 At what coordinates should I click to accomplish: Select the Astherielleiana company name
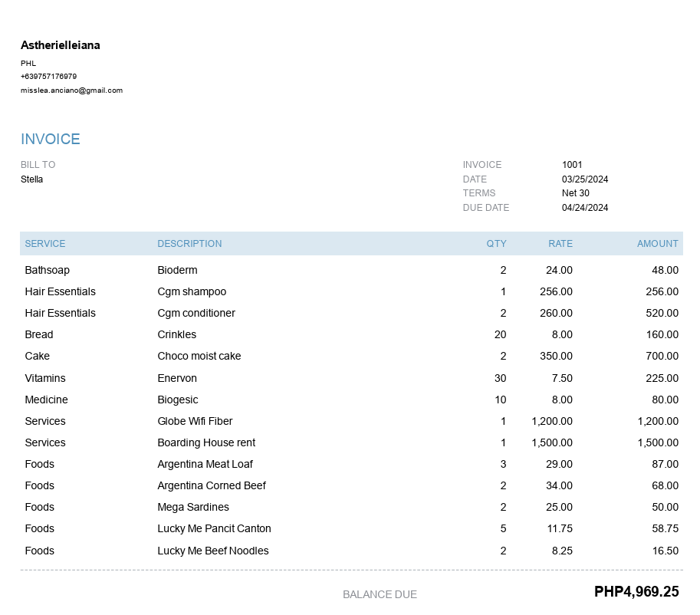[x=61, y=45]
